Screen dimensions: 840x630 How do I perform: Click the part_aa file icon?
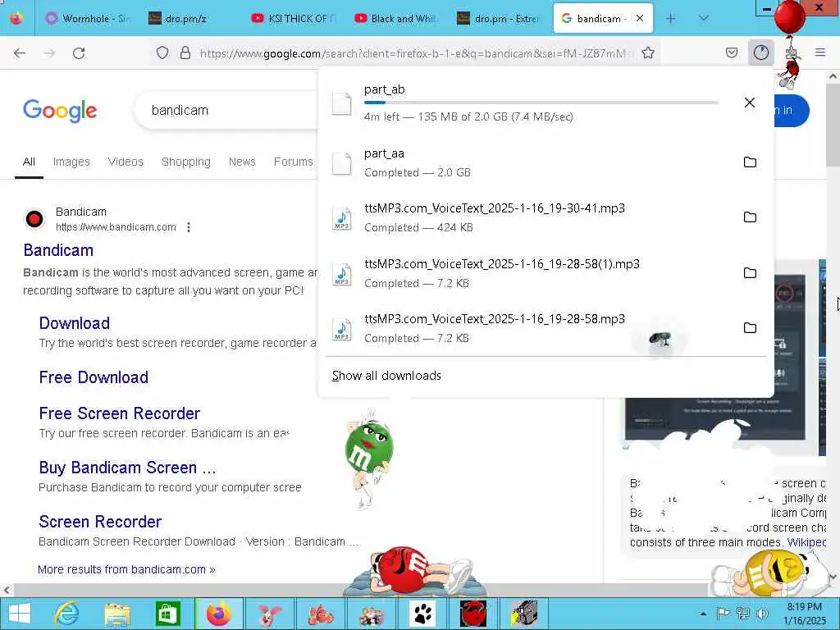click(x=341, y=163)
